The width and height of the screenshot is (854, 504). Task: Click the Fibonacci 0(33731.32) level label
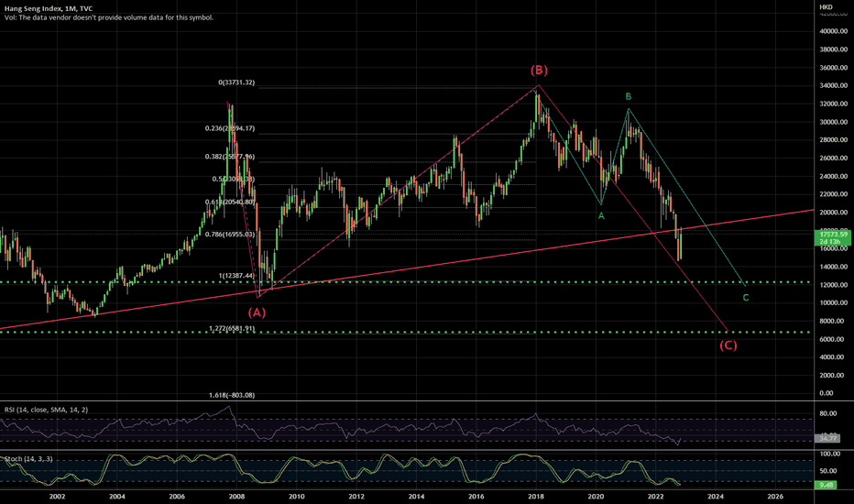(x=236, y=82)
